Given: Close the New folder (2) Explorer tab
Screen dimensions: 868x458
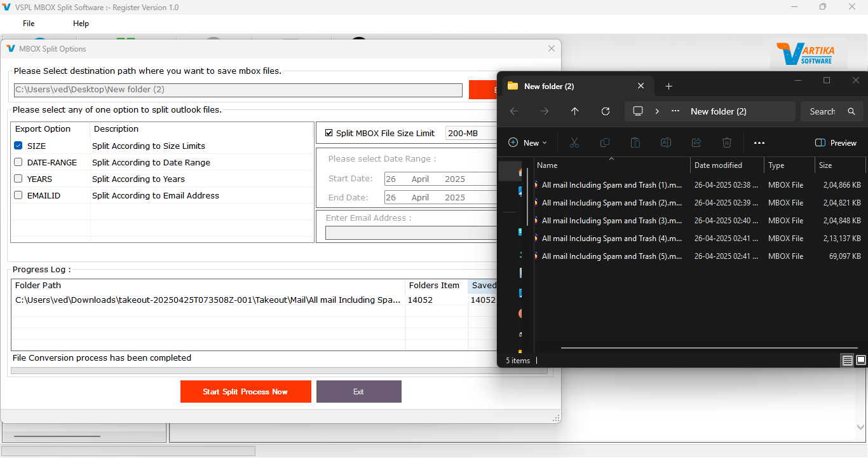Looking at the screenshot, I should [x=641, y=86].
